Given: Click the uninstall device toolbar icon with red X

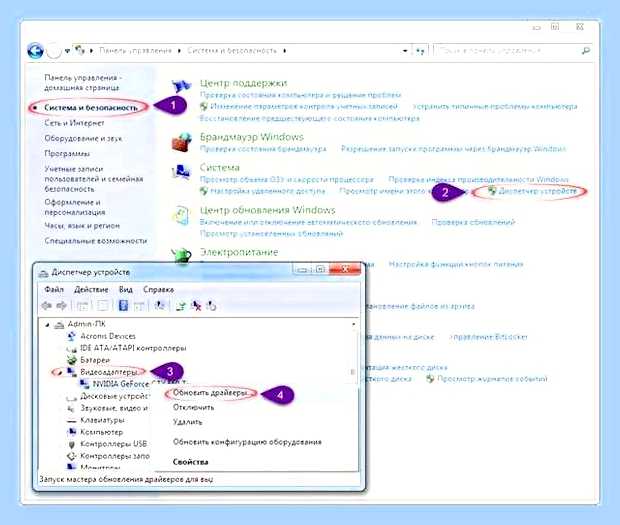Looking at the screenshot, I should pyautogui.click(x=196, y=306).
